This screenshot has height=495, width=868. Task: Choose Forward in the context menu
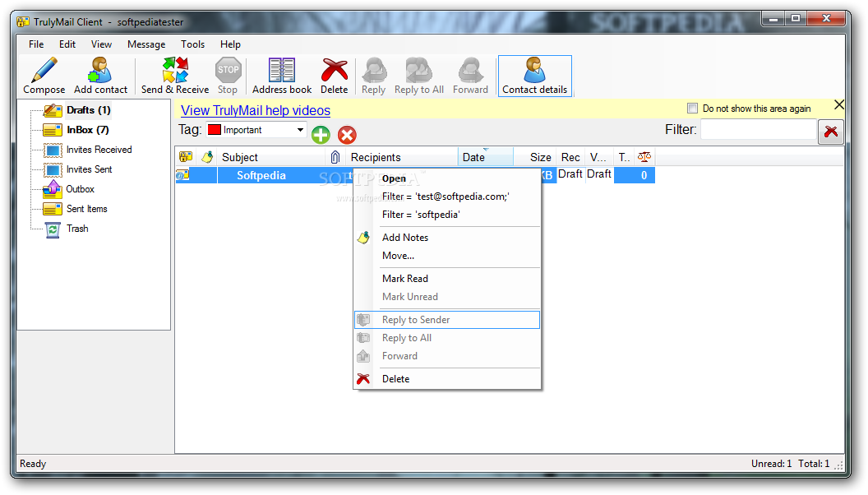[x=447, y=356]
